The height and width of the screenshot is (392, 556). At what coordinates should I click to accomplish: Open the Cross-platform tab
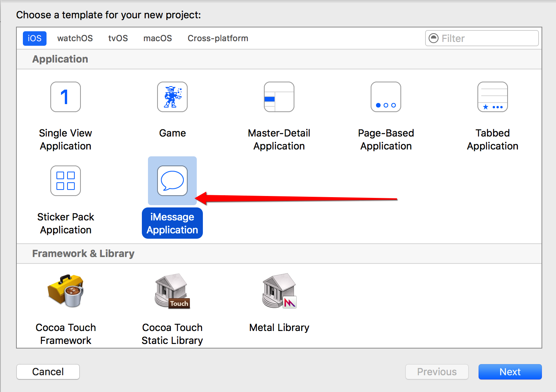tap(218, 39)
